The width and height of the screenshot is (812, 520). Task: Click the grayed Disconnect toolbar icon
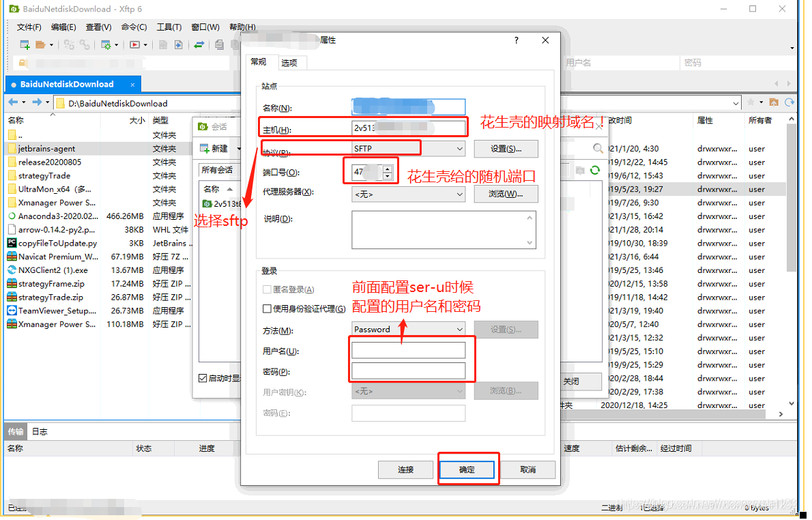(x=69, y=45)
